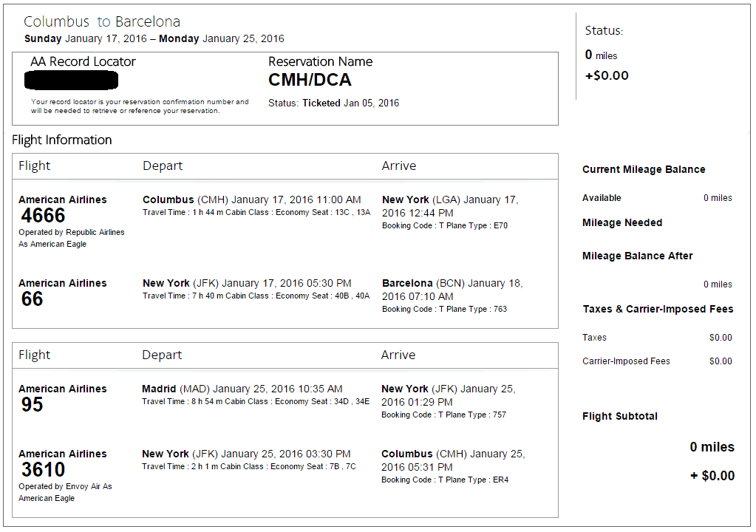Click the Operated by Envoy Air note

tap(65, 492)
